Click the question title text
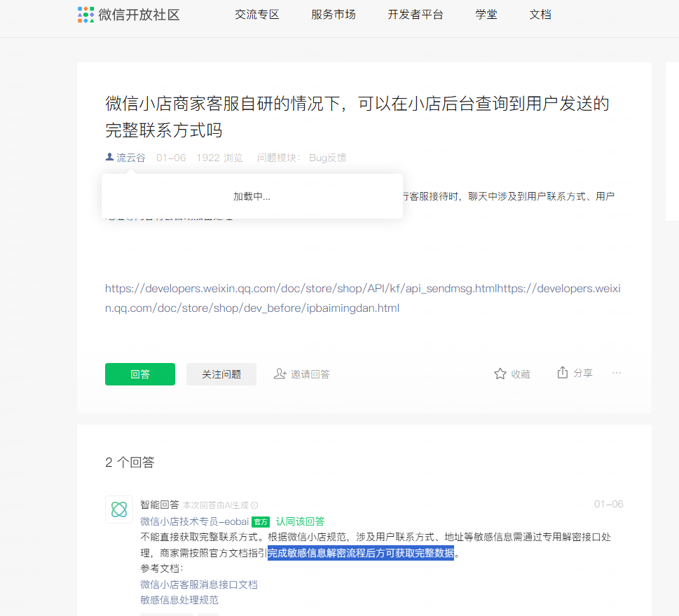Image resolution: width=679 pixels, height=616 pixels. tap(357, 117)
